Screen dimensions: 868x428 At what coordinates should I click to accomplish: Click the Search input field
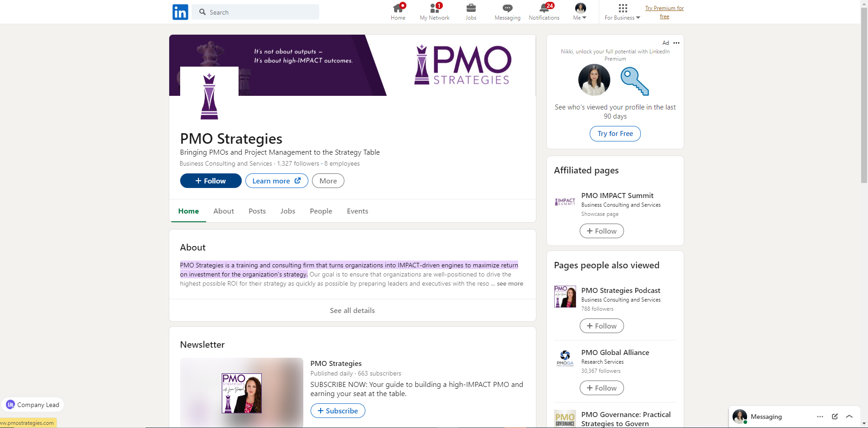(255, 12)
